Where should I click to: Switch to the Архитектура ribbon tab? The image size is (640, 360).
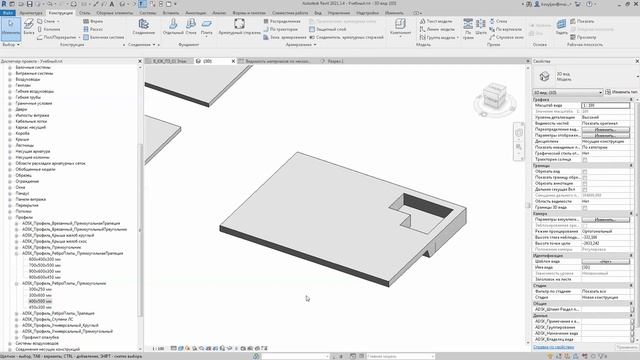31,13
